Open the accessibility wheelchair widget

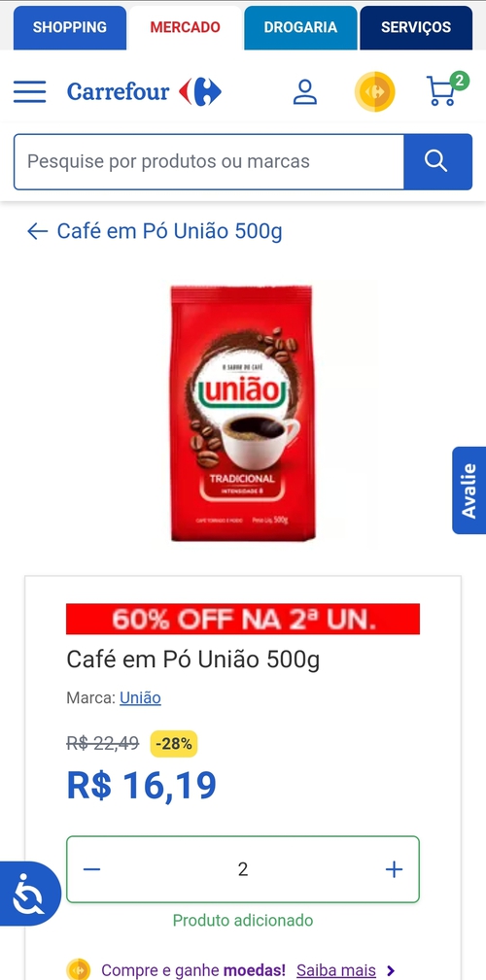click(29, 894)
